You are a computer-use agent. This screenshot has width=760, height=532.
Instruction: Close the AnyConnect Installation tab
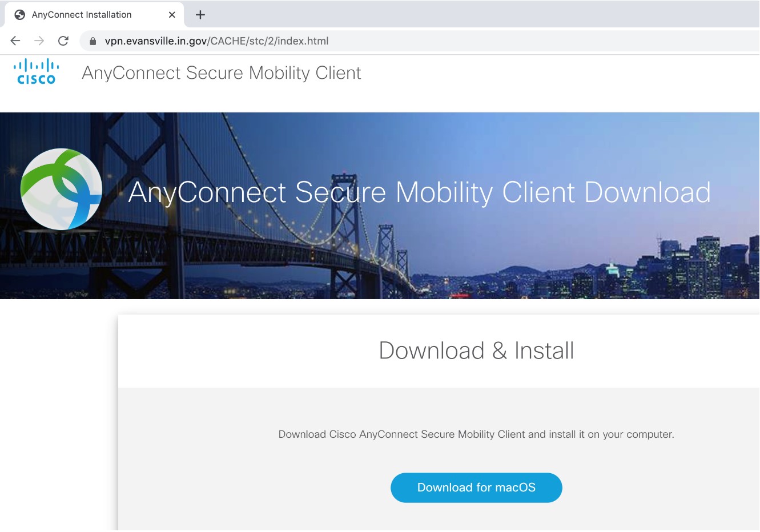click(172, 15)
